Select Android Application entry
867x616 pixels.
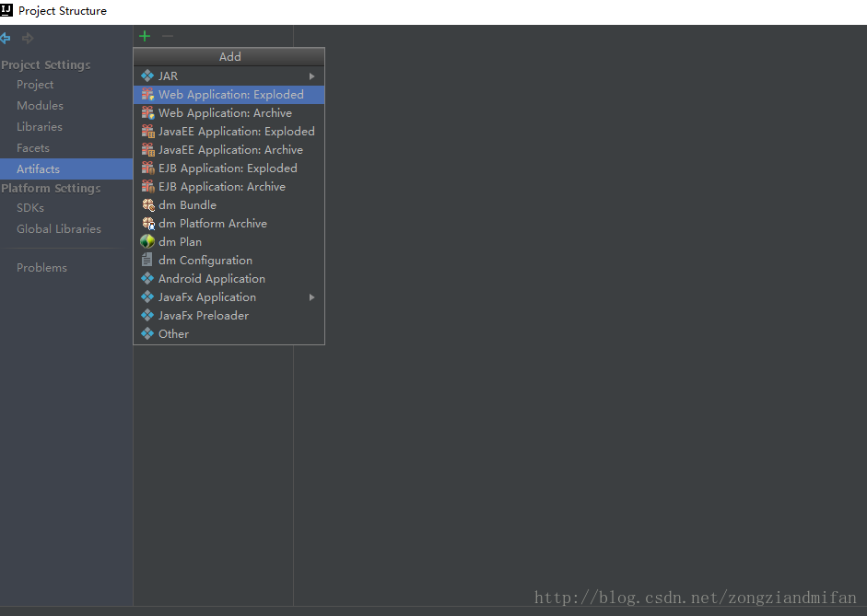[228, 278]
